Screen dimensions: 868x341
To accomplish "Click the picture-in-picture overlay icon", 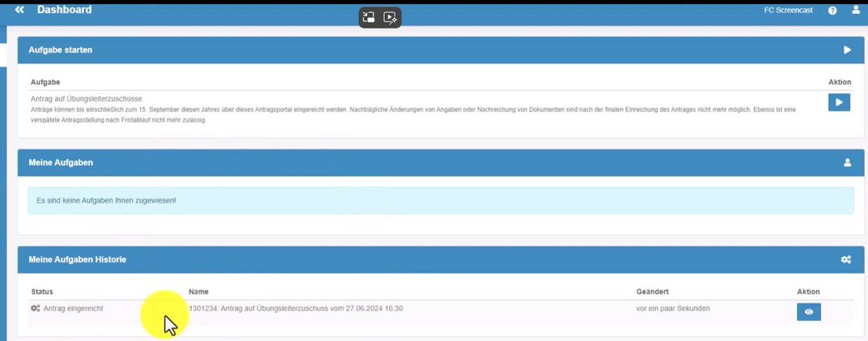I will (x=369, y=18).
